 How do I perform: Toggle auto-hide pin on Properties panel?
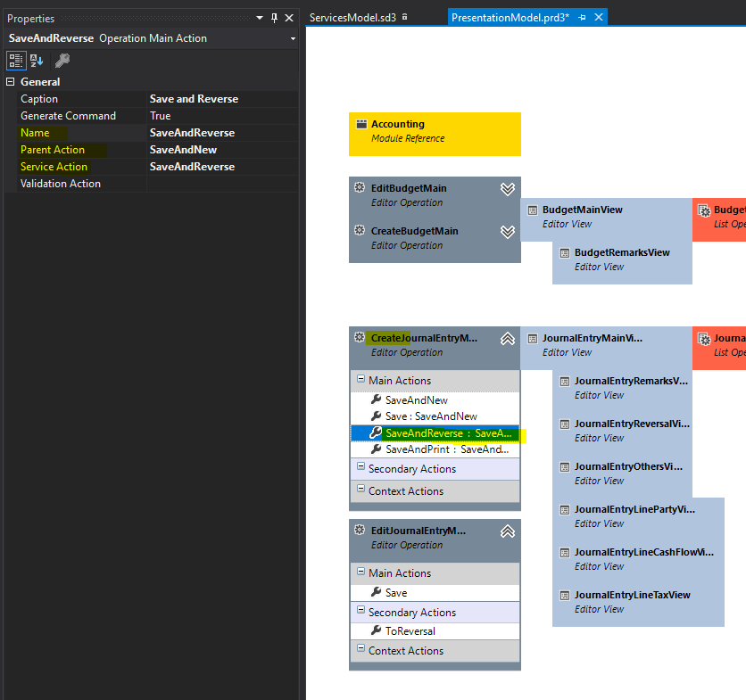[x=274, y=18]
